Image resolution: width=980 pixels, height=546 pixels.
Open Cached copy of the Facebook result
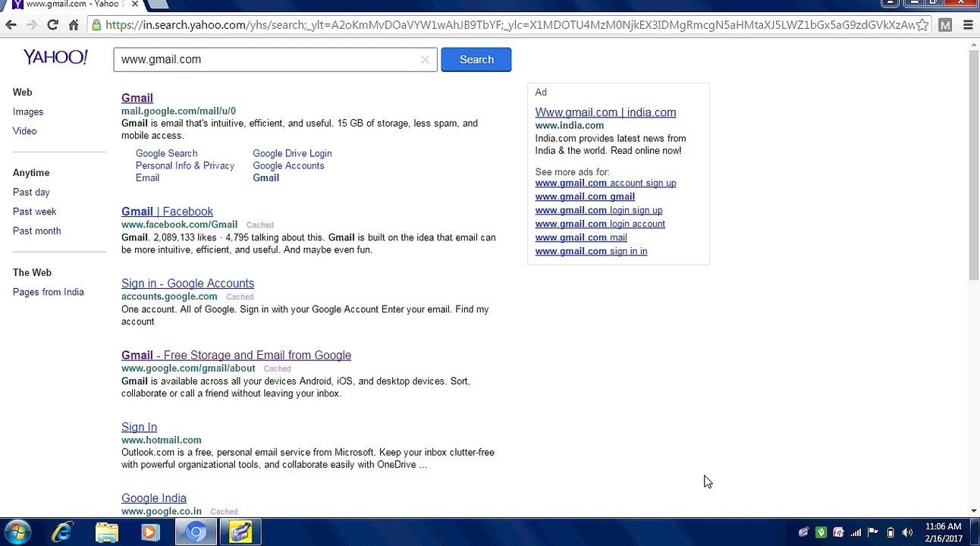click(260, 225)
